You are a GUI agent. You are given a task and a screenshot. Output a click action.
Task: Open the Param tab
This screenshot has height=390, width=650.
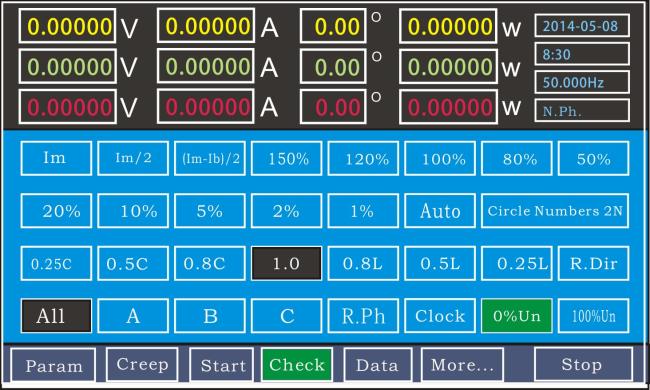(53, 365)
